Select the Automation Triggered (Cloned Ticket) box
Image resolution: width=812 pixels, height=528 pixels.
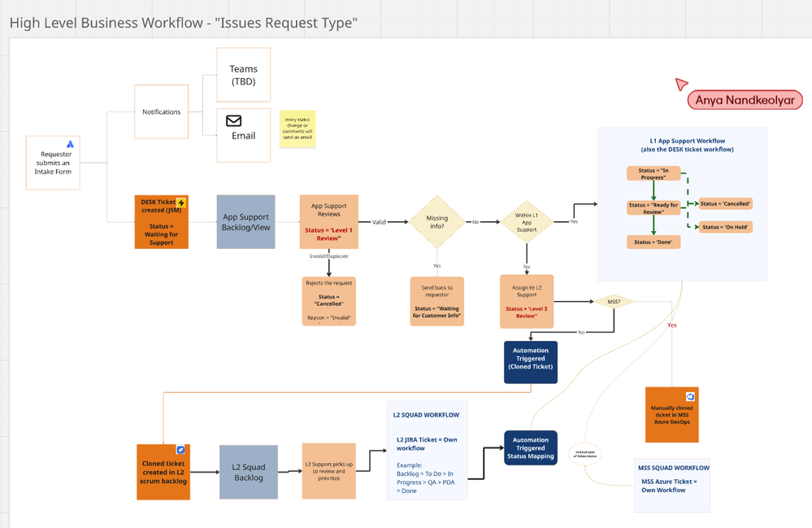[x=531, y=362]
